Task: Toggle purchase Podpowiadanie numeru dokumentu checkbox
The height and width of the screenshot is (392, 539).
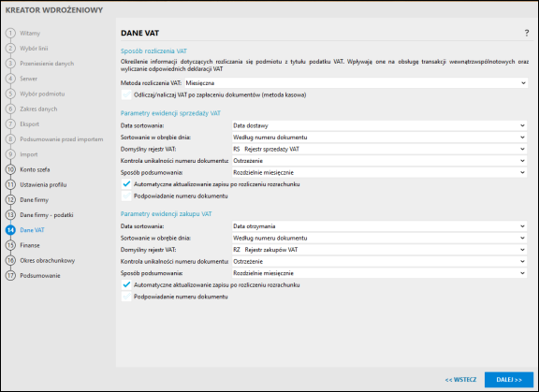Action: 126,297
